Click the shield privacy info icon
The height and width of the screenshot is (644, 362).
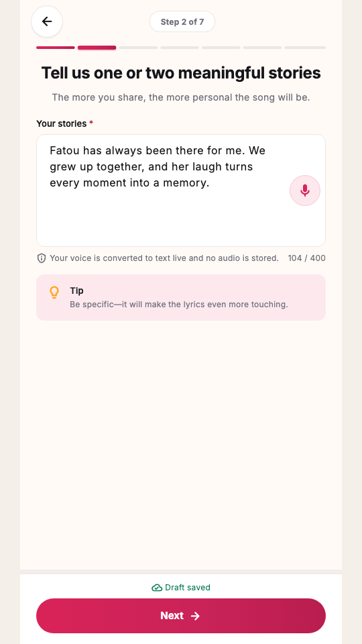(x=42, y=258)
